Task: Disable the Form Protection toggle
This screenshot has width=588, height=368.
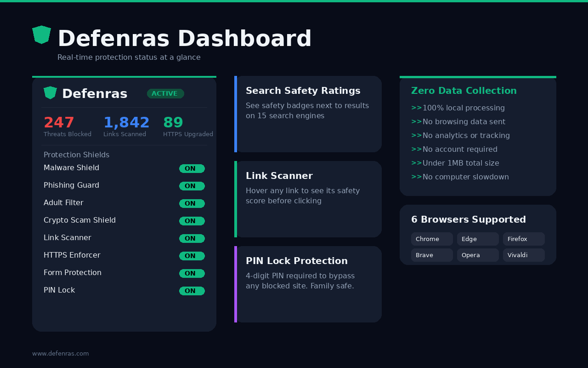Action: [192, 273]
